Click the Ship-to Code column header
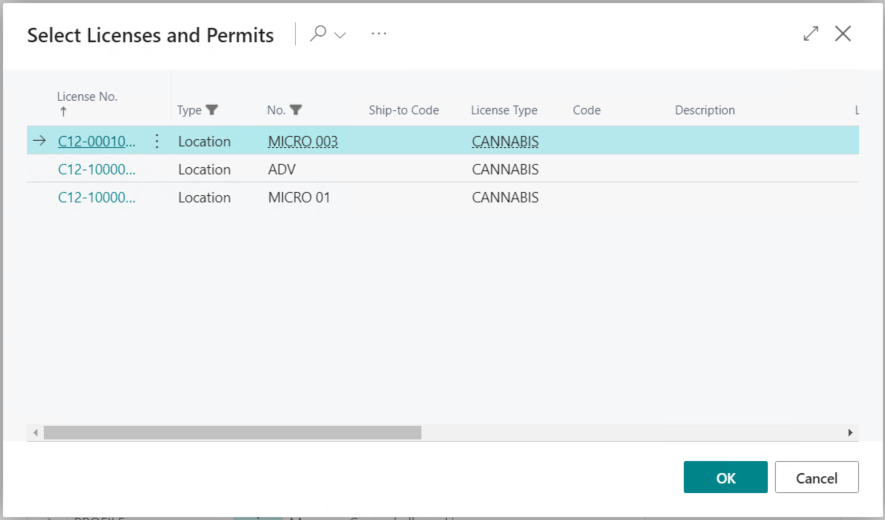The image size is (885, 520). (404, 110)
